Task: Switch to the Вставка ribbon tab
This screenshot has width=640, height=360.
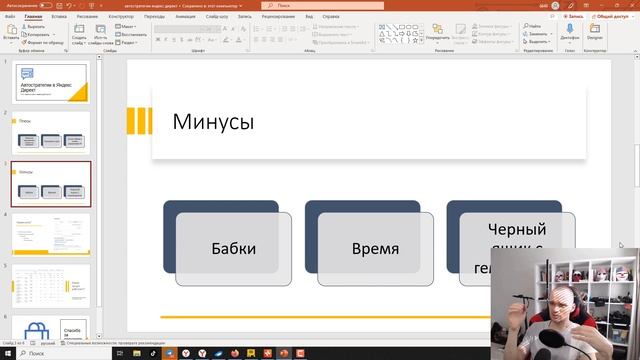Action: pos(59,17)
